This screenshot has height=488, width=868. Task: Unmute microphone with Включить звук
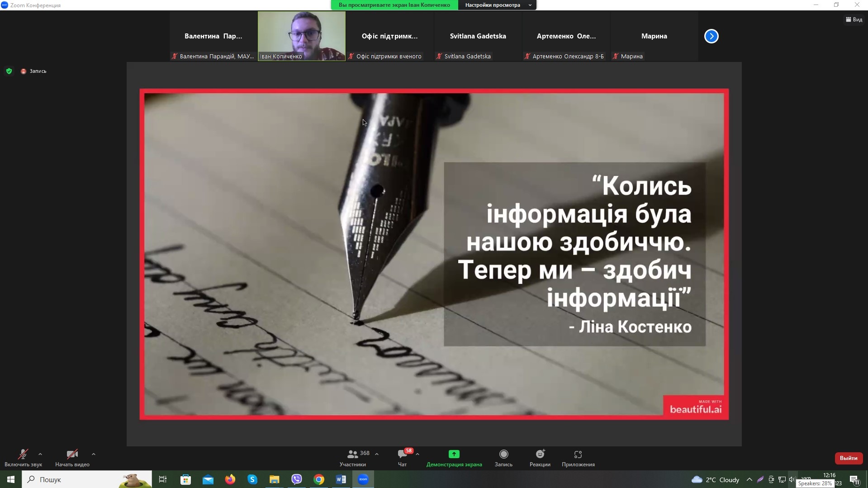pyautogui.click(x=23, y=454)
